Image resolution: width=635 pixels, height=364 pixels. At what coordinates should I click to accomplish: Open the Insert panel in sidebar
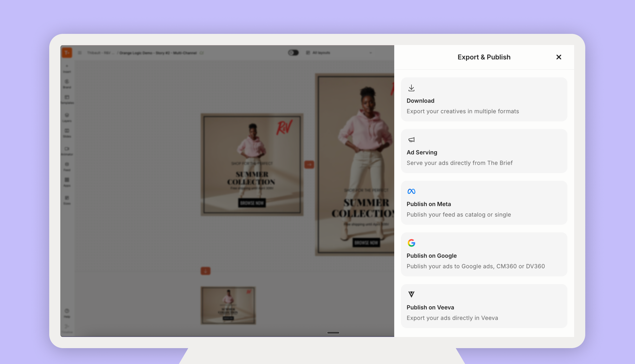(67, 68)
